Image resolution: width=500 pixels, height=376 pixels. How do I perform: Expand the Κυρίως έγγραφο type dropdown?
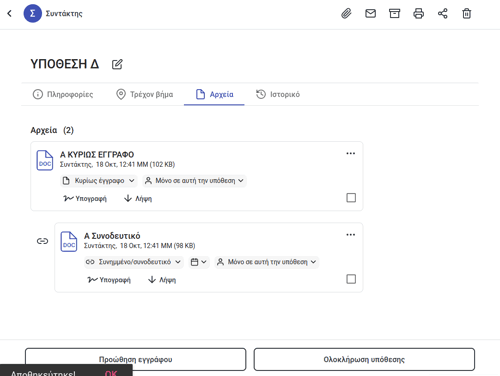(99, 181)
